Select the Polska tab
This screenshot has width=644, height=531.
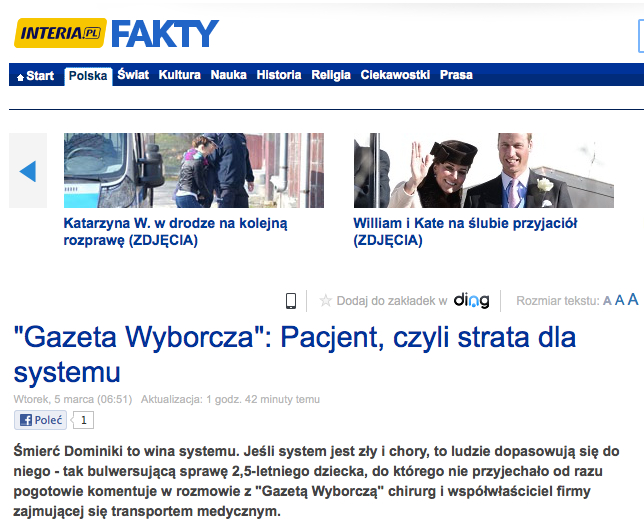click(88, 76)
